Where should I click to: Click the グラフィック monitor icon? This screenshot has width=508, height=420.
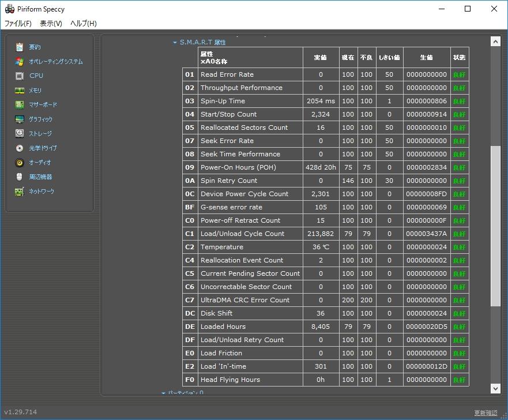(x=20, y=119)
